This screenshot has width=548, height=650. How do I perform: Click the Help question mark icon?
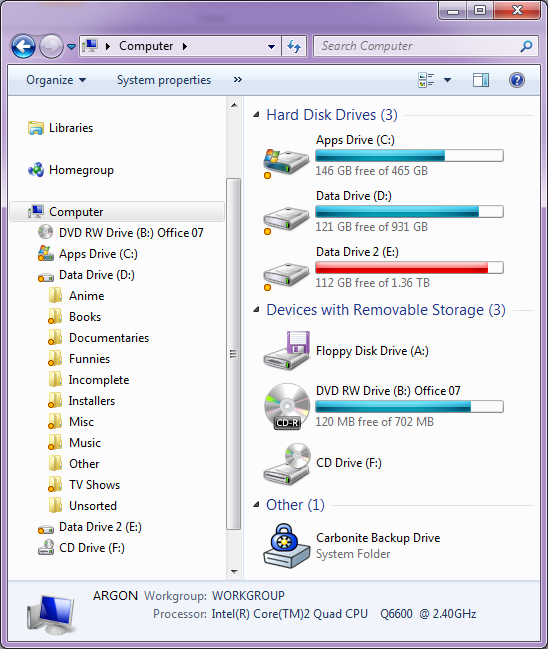coord(516,80)
